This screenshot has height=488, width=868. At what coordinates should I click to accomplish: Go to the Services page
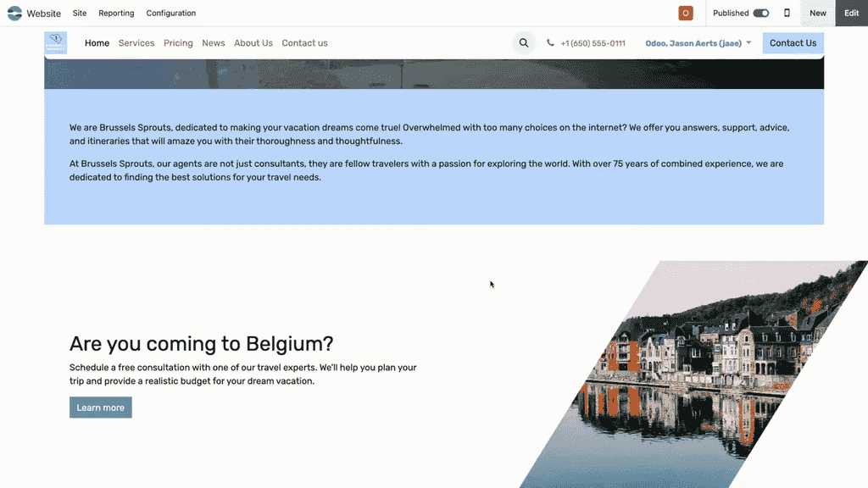(x=136, y=43)
